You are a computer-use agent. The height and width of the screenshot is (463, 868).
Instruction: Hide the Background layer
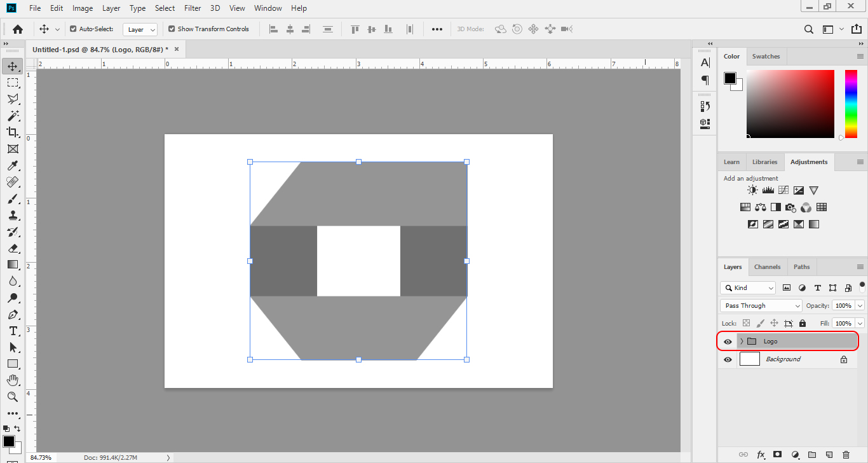(728, 359)
